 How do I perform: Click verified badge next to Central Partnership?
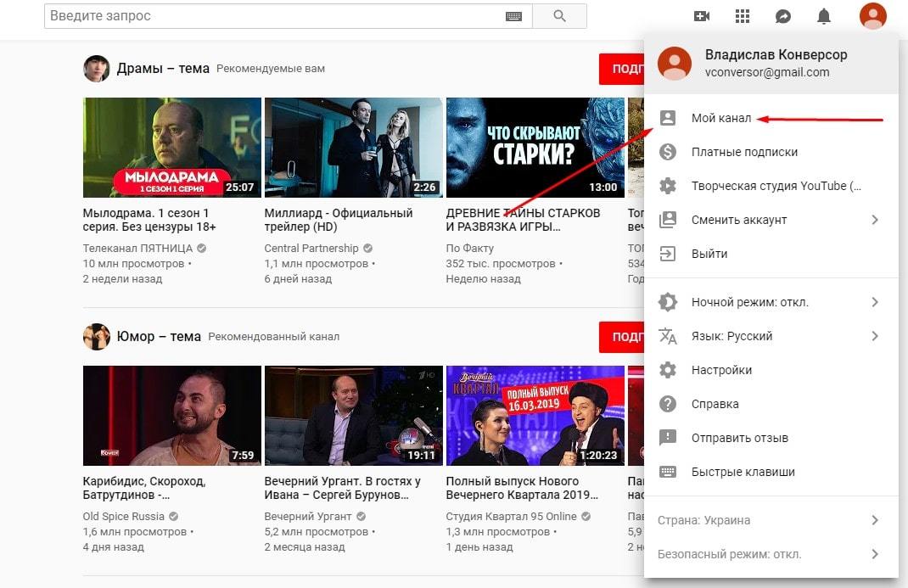tap(367, 249)
